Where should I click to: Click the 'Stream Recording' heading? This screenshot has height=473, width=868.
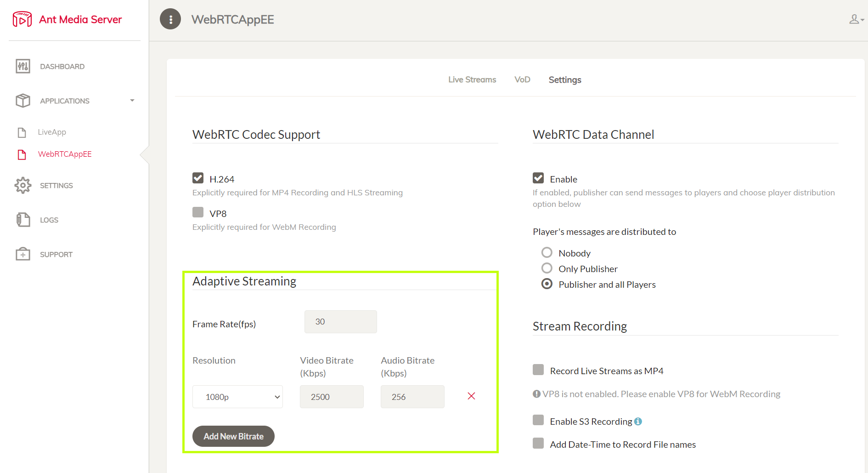[580, 326]
